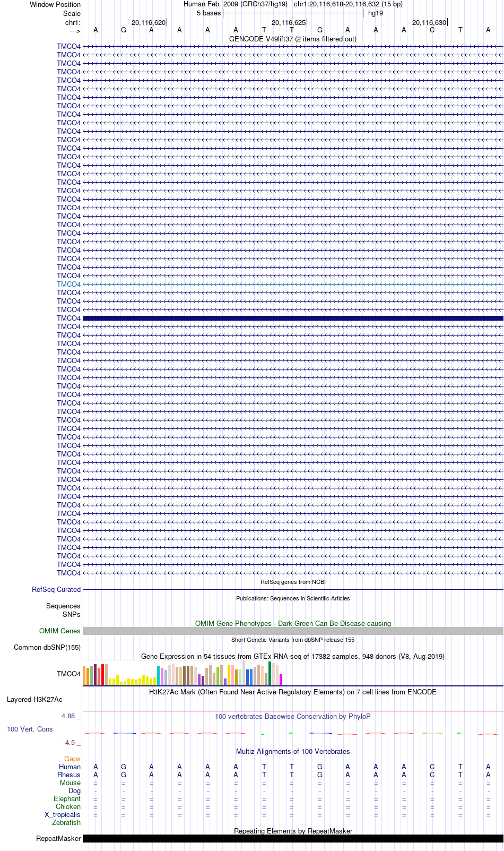504x851 pixels.
Task: Click the '5 bases' scale label
Action: pyautogui.click(x=208, y=13)
